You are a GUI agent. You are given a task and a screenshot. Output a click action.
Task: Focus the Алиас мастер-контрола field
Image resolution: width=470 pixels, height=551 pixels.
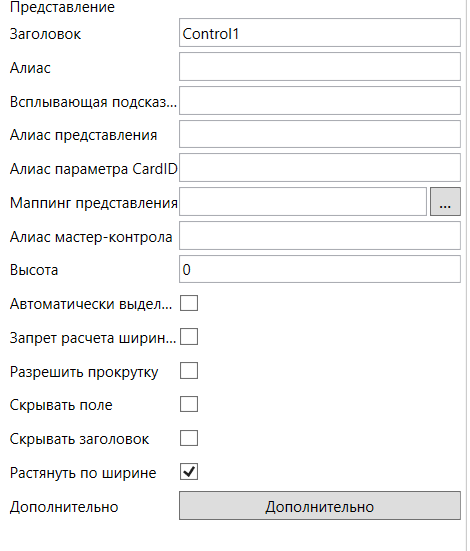coord(320,235)
